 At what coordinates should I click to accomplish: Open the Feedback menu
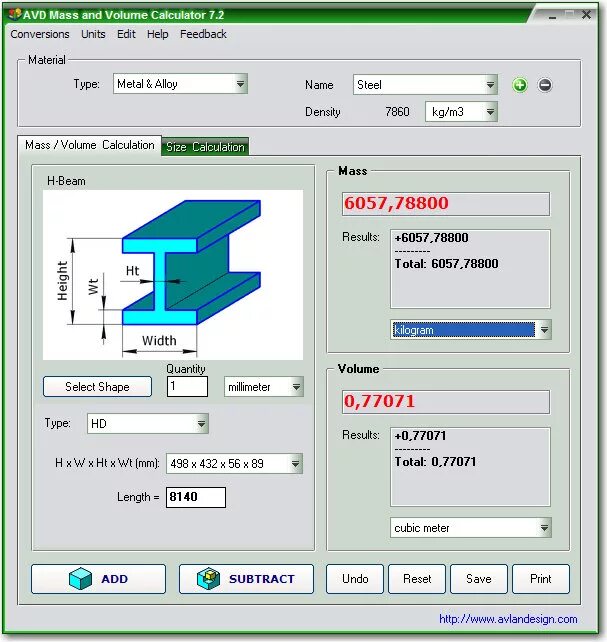click(203, 34)
